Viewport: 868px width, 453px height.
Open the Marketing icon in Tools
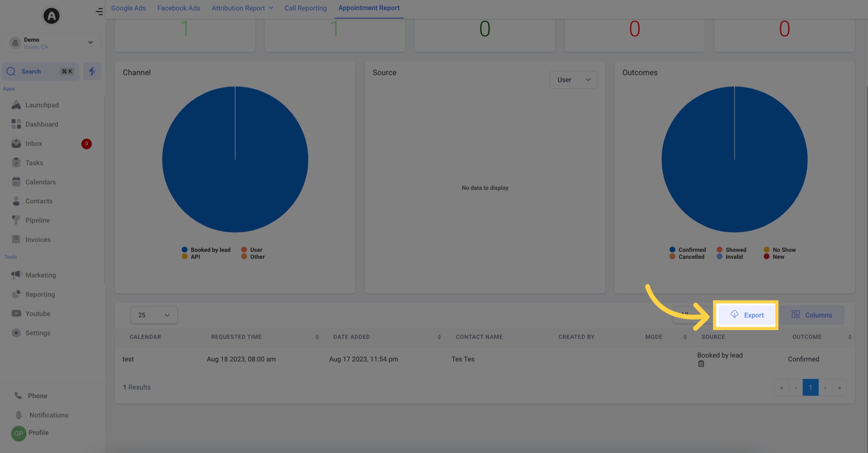coord(16,275)
